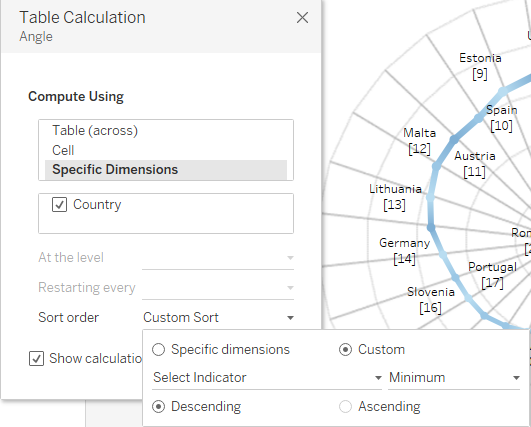
Task: Select Descending sort radio button
Action: 158,406
